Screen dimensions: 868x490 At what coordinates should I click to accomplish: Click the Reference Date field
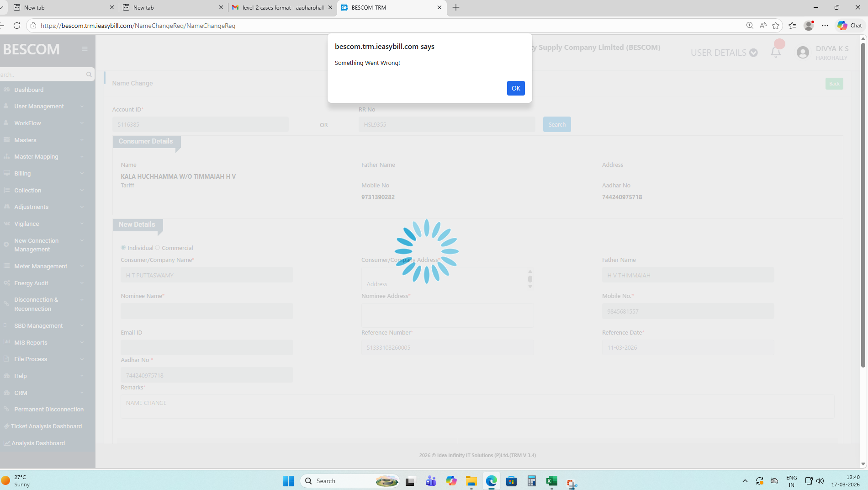pyautogui.click(x=688, y=347)
